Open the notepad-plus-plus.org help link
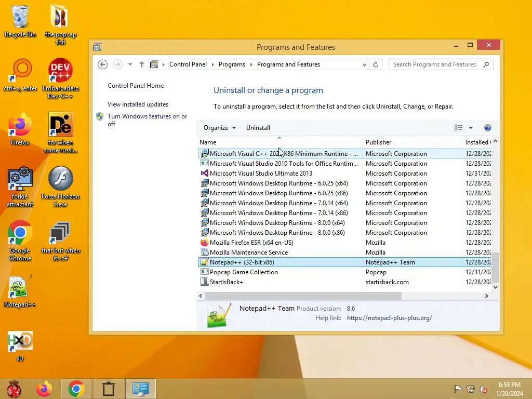This screenshot has height=399, width=532. (390, 318)
